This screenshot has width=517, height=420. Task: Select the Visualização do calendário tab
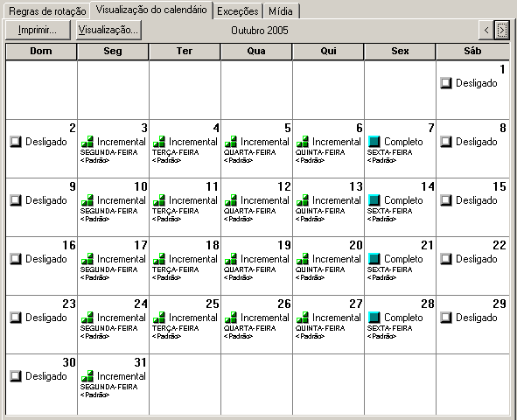151,10
